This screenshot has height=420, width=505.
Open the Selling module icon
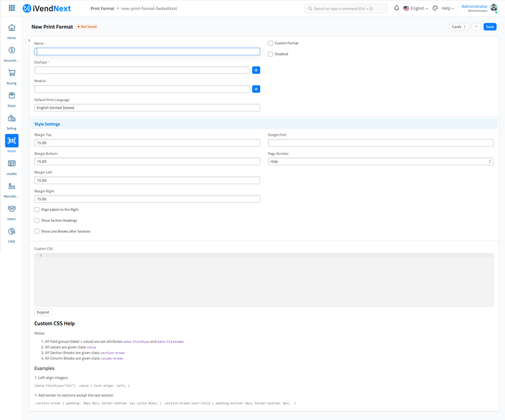pos(11,119)
